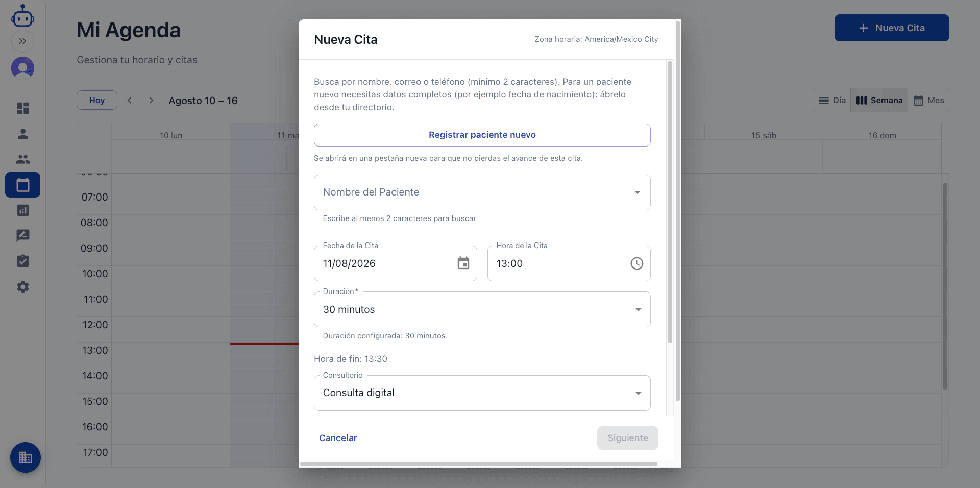Go to the dashboard grid icon

[22, 108]
